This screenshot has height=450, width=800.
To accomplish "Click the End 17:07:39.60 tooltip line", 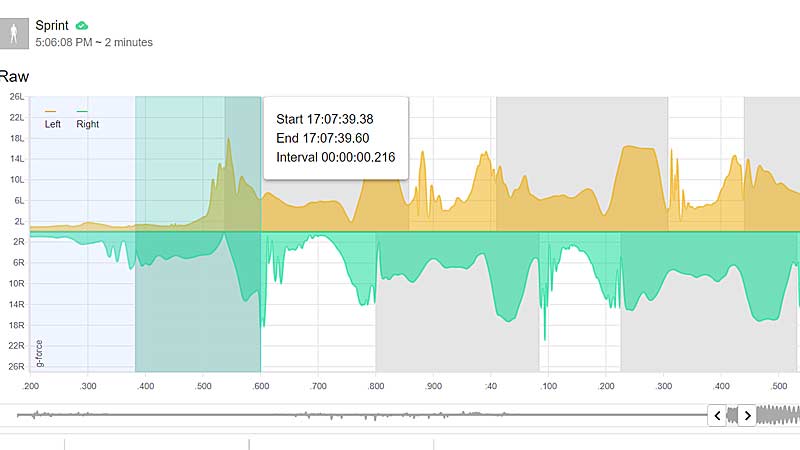I will (x=322, y=138).
